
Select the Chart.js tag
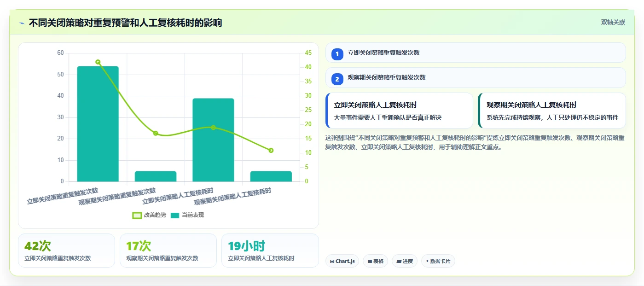pos(342,261)
